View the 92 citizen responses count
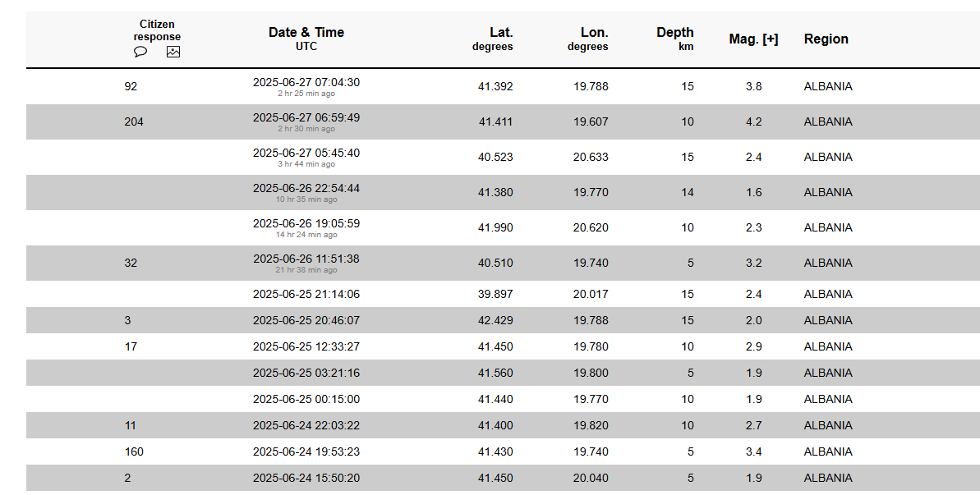The height and width of the screenshot is (495, 980). 131,86
